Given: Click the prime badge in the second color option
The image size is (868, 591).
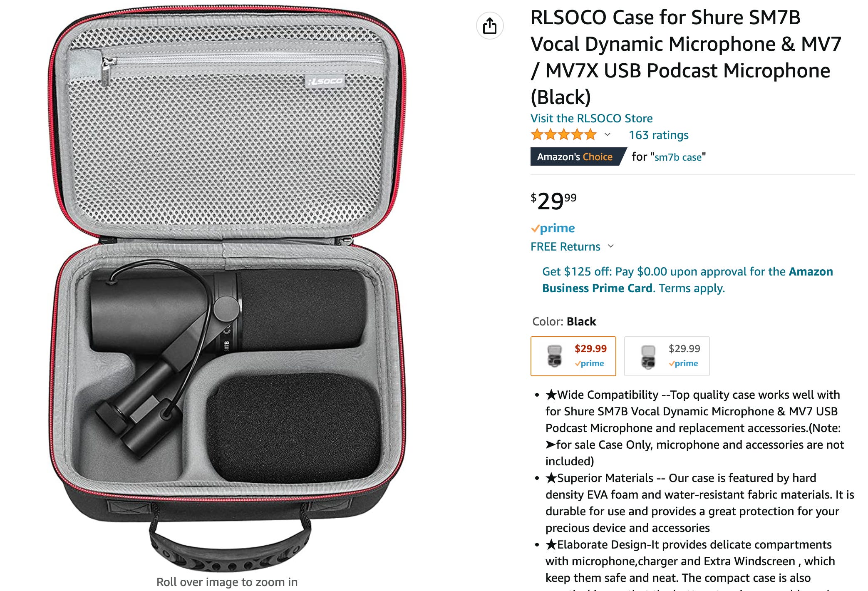Looking at the screenshot, I should pyautogui.click(x=683, y=363).
